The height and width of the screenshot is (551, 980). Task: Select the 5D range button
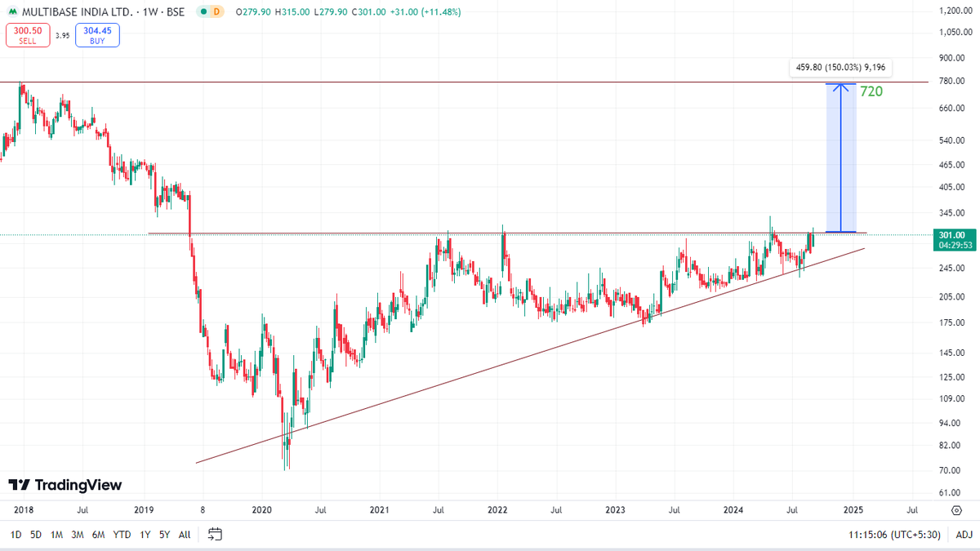click(x=35, y=535)
